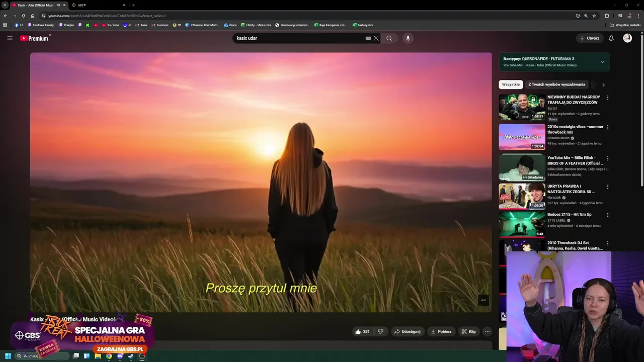Install app icon in address bar
Image resolution: width=644 pixels, height=362 pixels.
(x=578, y=16)
